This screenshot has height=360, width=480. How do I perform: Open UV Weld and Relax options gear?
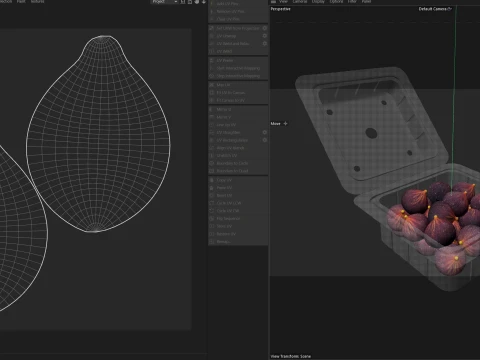click(x=265, y=44)
